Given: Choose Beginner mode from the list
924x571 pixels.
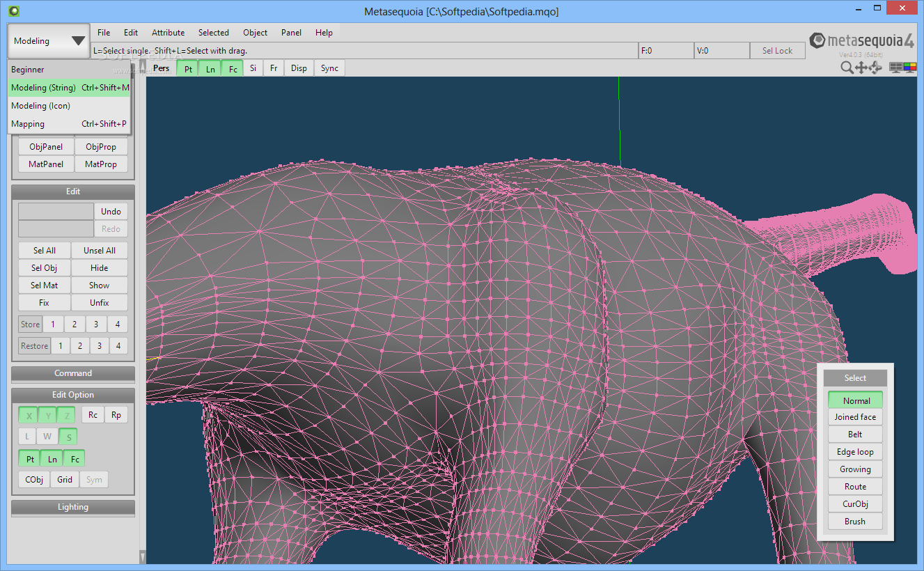Looking at the screenshot, I should coord(70,70).
